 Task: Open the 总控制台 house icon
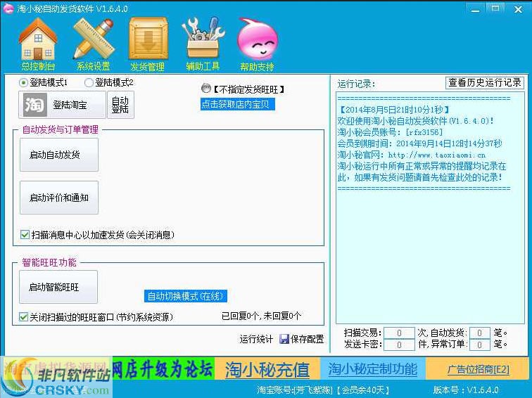click(x=37, y=41)
